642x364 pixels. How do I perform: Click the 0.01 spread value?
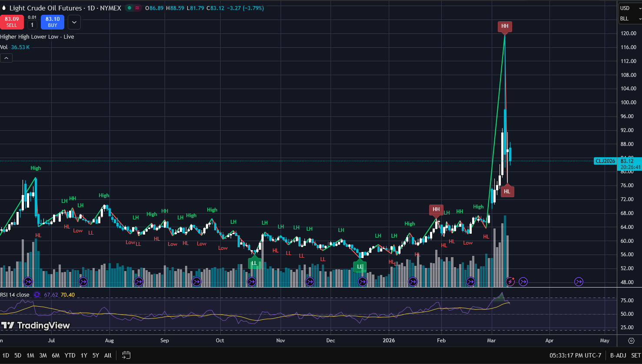click(32, 17)
